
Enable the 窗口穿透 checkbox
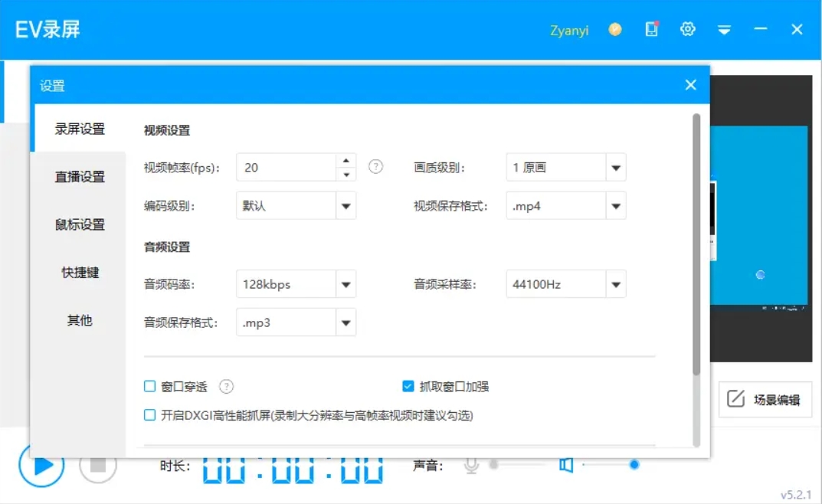(x=150, y=387)
